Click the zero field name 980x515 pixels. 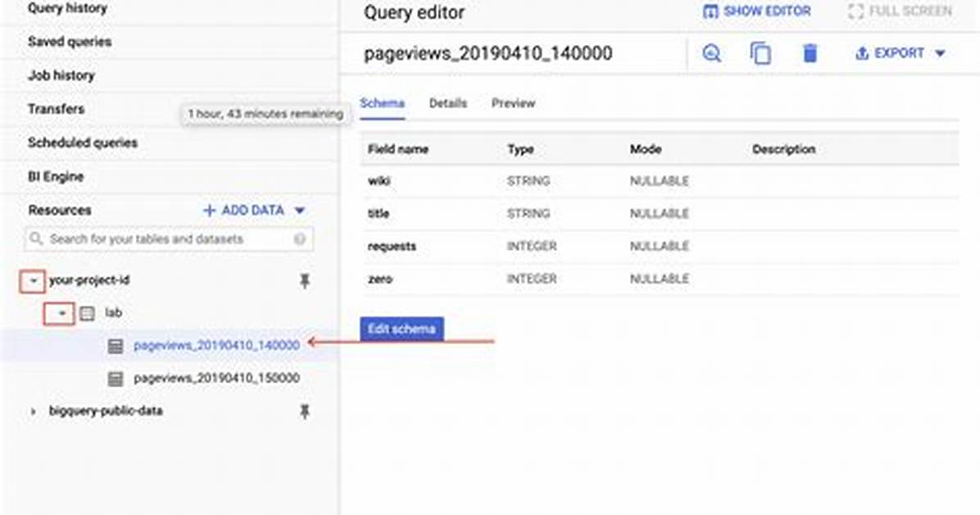point(380,279)
